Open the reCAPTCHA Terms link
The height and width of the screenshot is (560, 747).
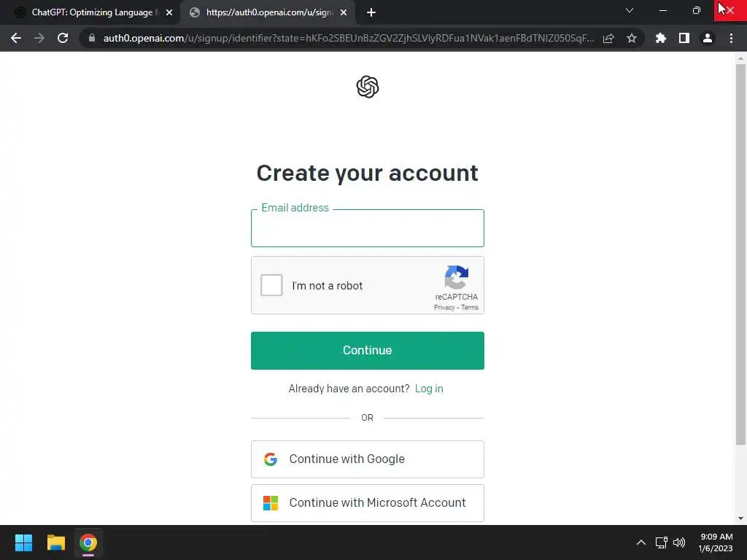(470, 308)
